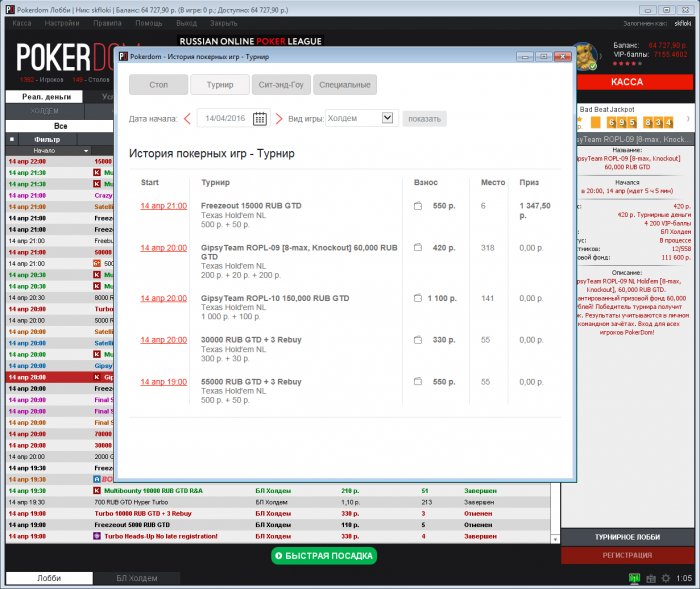Click the показать button

click(x=425, y=119)
